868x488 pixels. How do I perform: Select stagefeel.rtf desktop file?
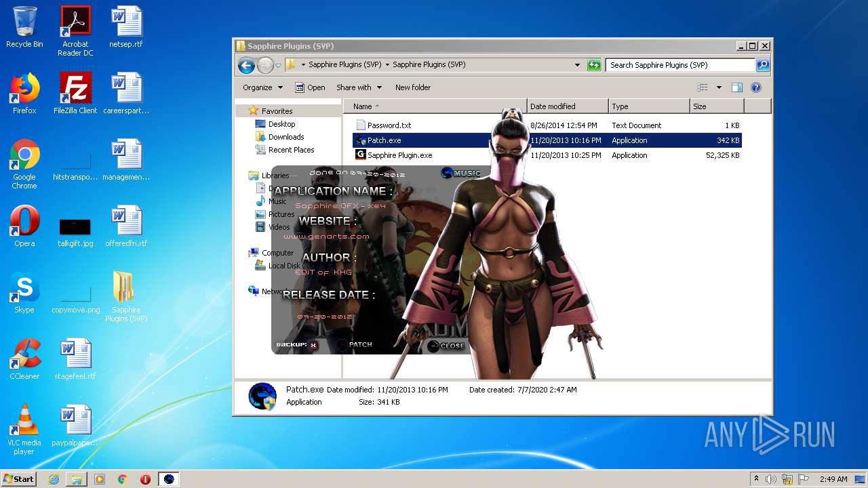coord(75,359)
